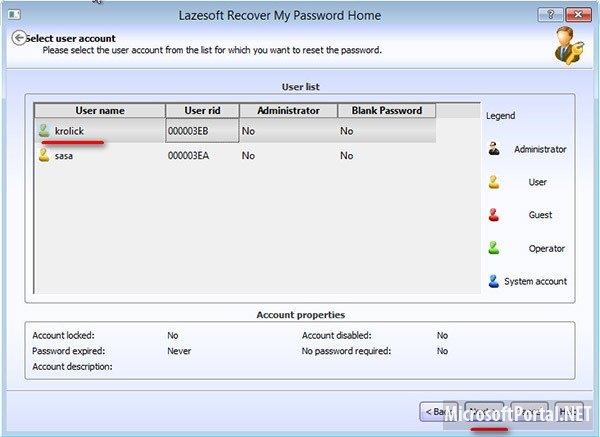Click the Account locked: label

pos(63,336)
